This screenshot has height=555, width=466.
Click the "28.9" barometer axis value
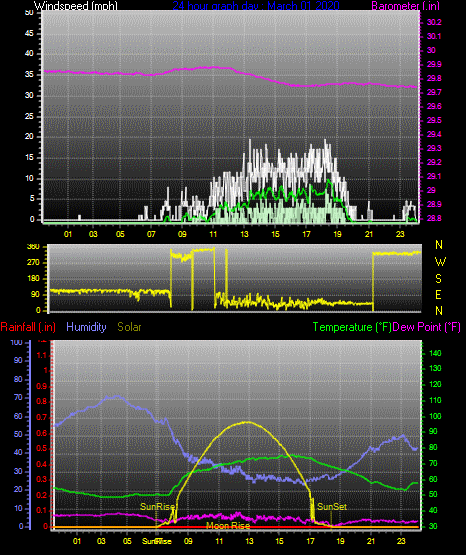[434, 204]
